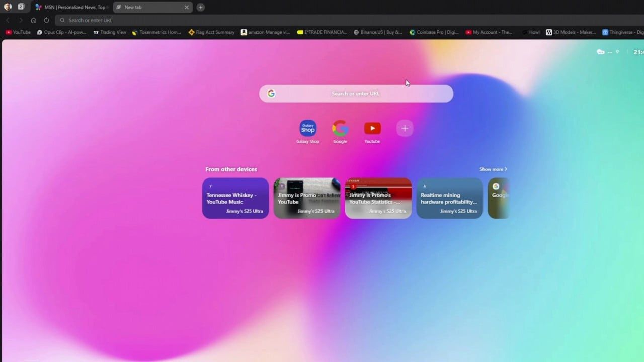Open Jimmy is Promo YouTube card

[x=307, y=198]
